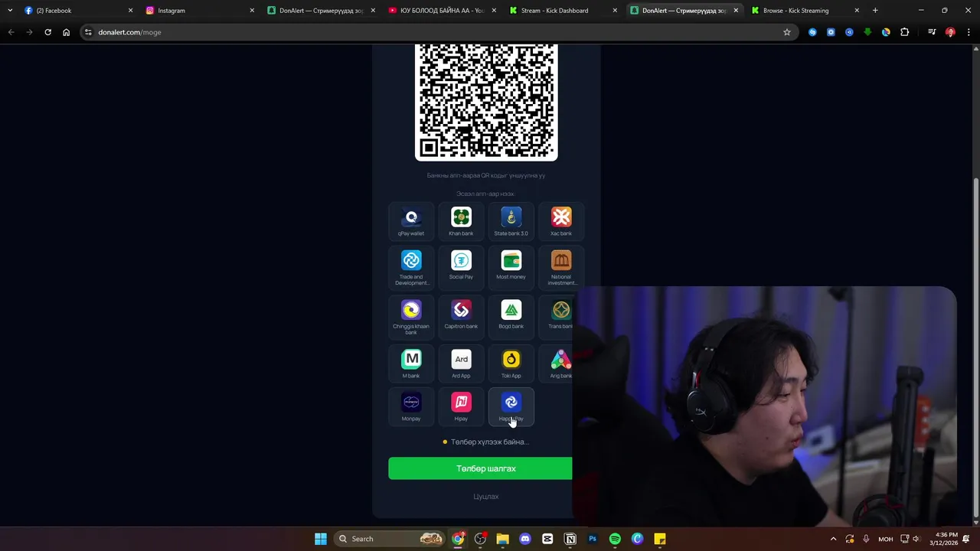Reload the DonAlert page
The image size is (980, 551).
click(x=47, y=32)
